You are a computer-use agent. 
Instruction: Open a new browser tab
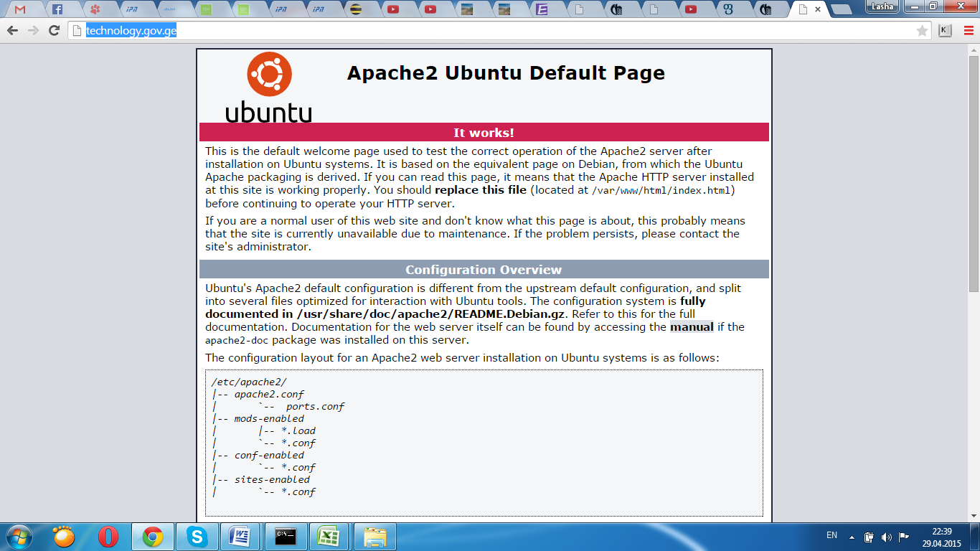(x=840, y=9)
